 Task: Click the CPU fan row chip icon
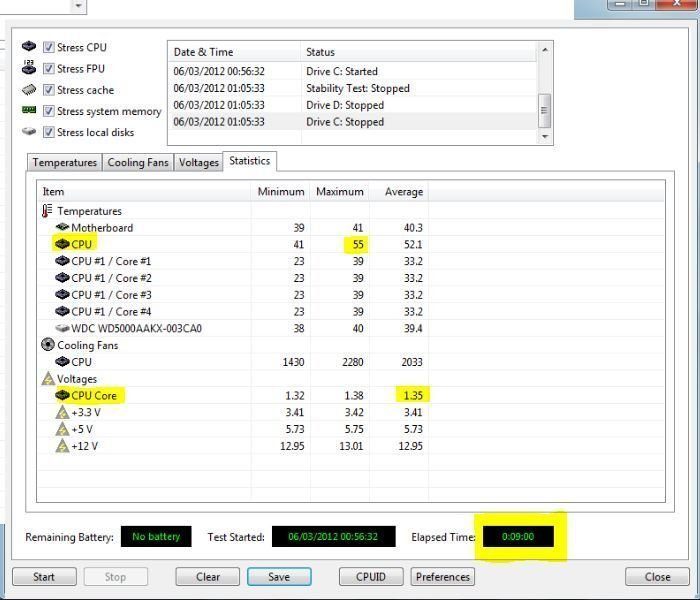pos(62,362)
